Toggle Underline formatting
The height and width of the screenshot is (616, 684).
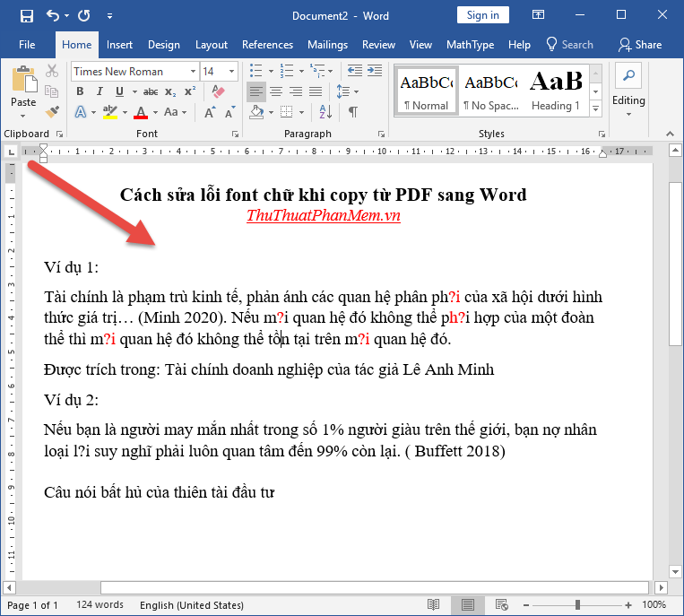119,91
